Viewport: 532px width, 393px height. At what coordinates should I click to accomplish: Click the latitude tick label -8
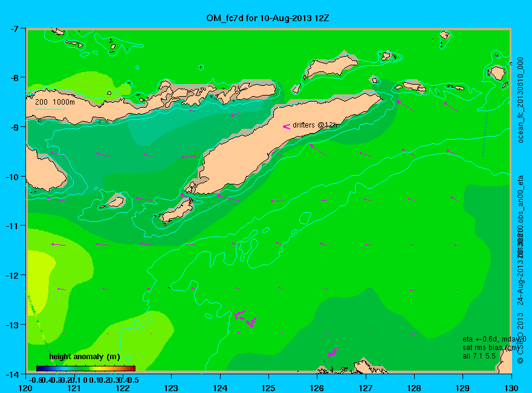[14, 77]
